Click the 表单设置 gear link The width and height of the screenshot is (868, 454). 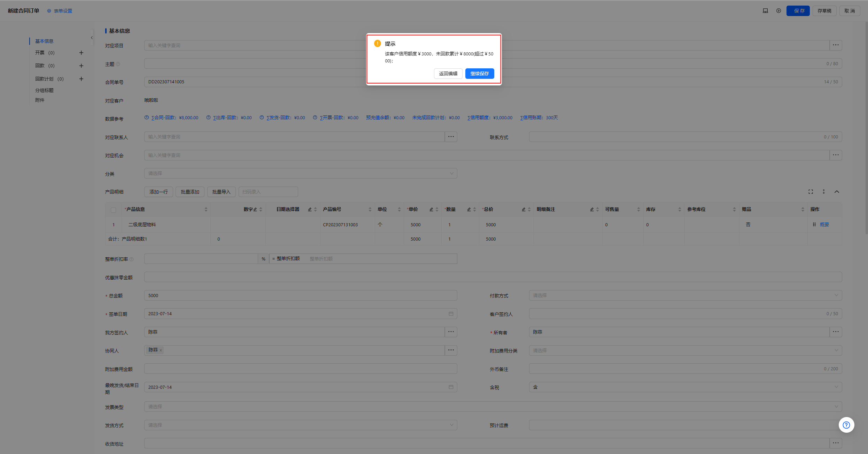tap(60, 11)
